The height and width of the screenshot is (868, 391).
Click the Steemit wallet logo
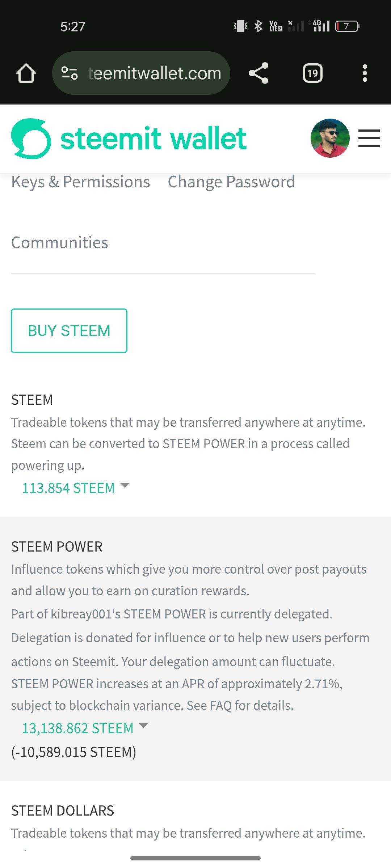[x=129, y=139]
